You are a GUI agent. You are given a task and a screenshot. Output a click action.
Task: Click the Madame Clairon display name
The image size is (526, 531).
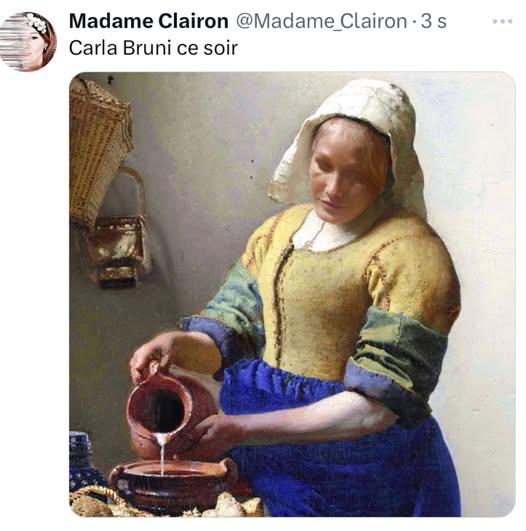(x=148, y=21)
